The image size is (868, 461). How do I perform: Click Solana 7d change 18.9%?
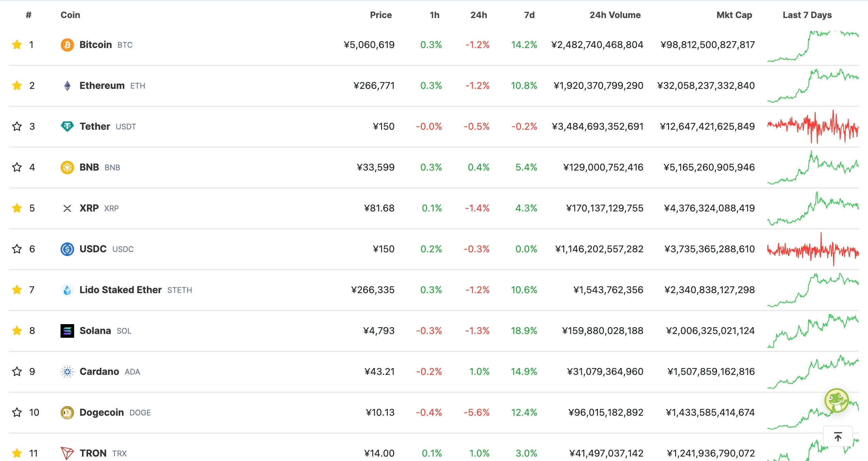(524, 331)
